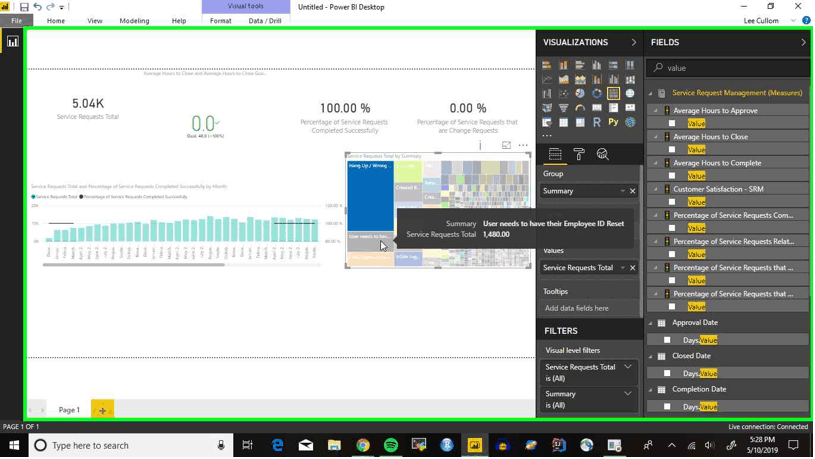Select the Stacked column chart visual
The width and height of the screenshot is (815, 459).
coord(563,65)
